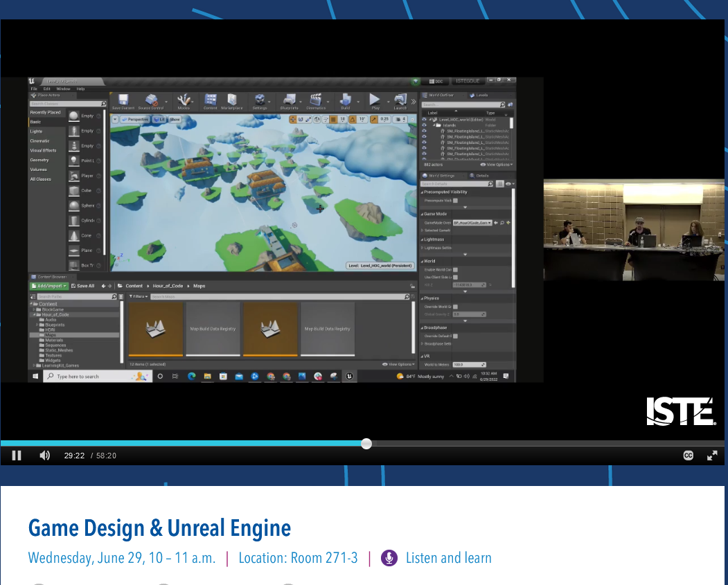
Task: Open Perspective view mode menu
Action: [134, 120]
